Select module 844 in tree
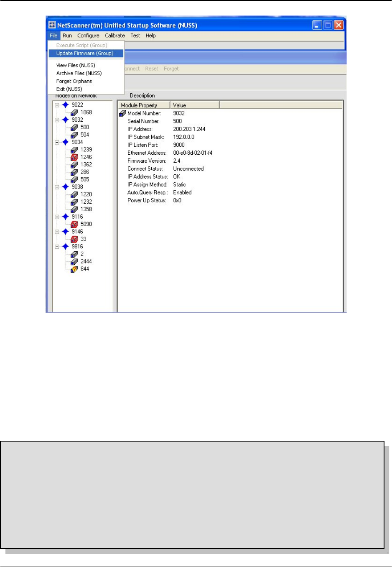This screenshot has height=567, width=392. pos(85,269)
